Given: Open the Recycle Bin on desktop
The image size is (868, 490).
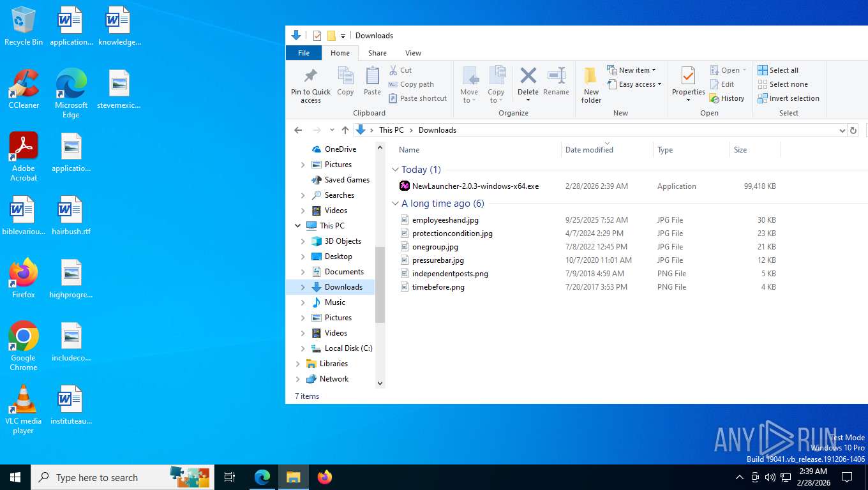Looking at the screenshot, I should 24,26.
